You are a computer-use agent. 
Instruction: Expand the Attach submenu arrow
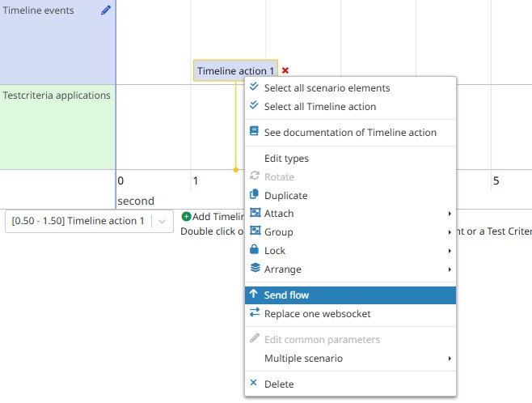[450, 214]
